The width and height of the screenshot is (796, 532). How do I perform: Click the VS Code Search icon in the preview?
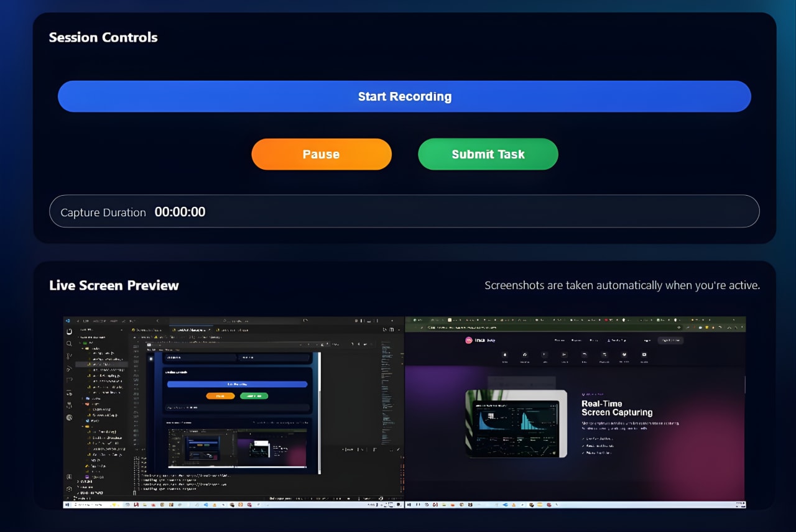[69, 343]
